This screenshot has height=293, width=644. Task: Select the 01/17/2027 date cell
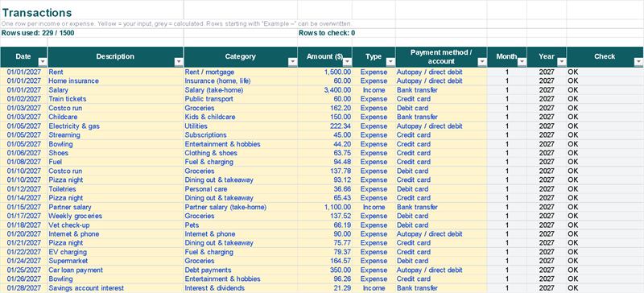(24, 216)
